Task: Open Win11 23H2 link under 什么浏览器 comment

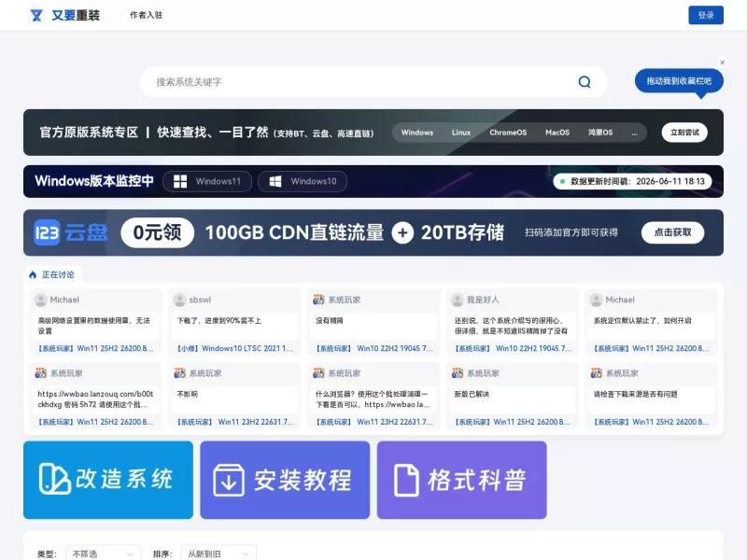Action: pos(374,422)
